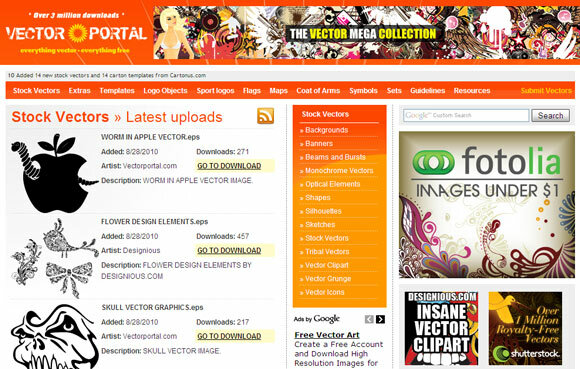The image size is (580, 369).
Task: Click the RSS feed icon
Action: click(x=266, y=116)
